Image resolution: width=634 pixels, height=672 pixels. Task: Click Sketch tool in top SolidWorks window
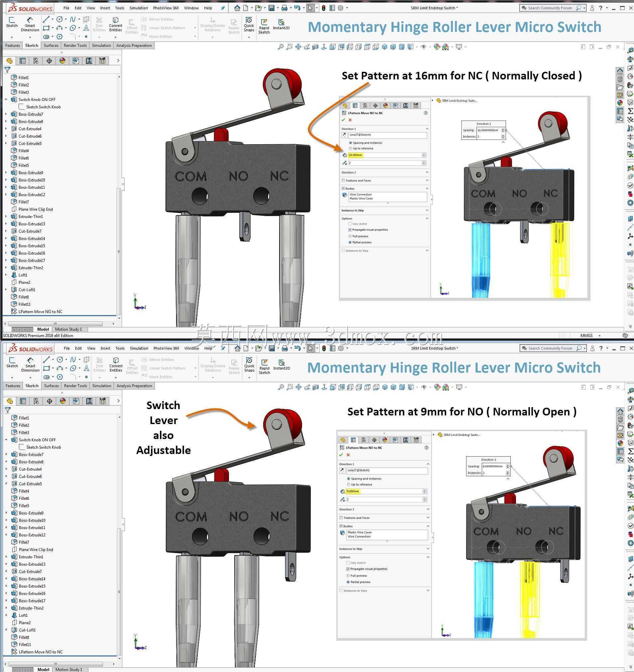coord(12,22)
